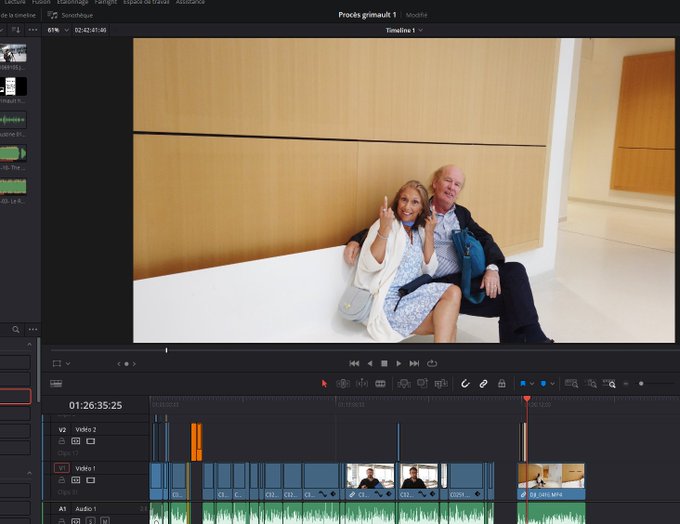Toggle auto track selector on Vidéo 1
Screen dimensions: 680x524
(x=76, y=480)
